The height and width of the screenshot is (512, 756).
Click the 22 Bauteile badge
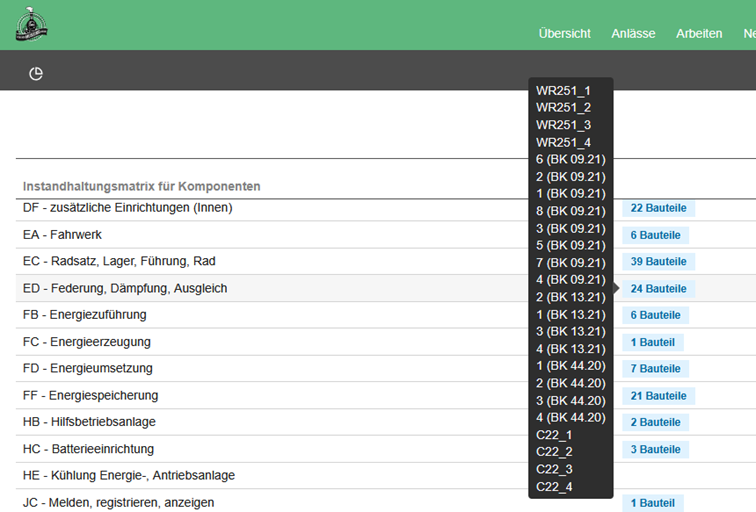tap(658, 208)
